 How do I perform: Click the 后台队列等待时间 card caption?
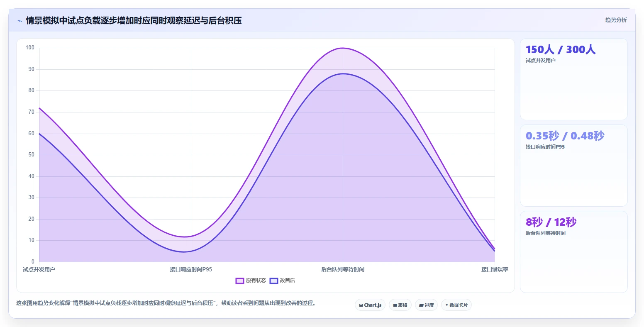(x=546, y=233)
